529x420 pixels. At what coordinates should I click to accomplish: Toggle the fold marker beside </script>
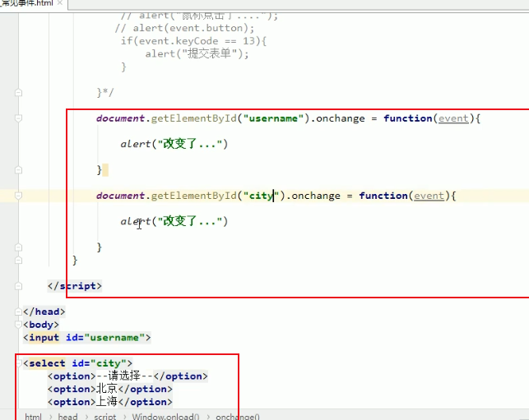[19, 286]
